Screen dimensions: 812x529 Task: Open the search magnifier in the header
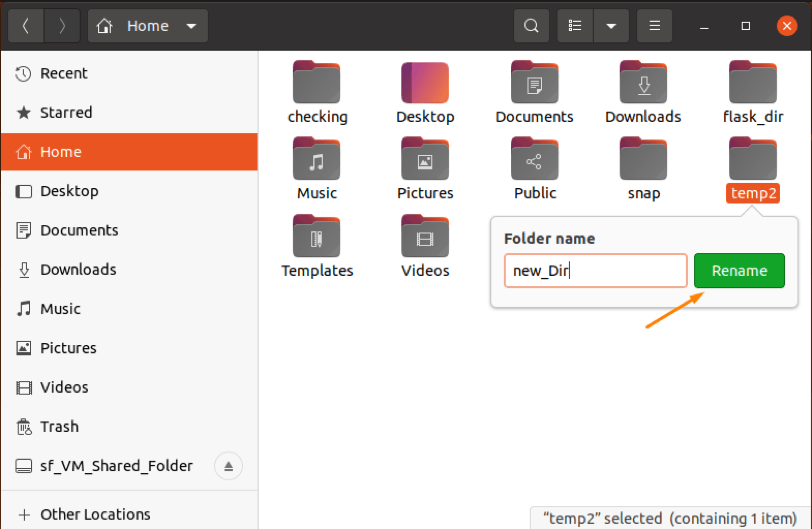(531, 25)
